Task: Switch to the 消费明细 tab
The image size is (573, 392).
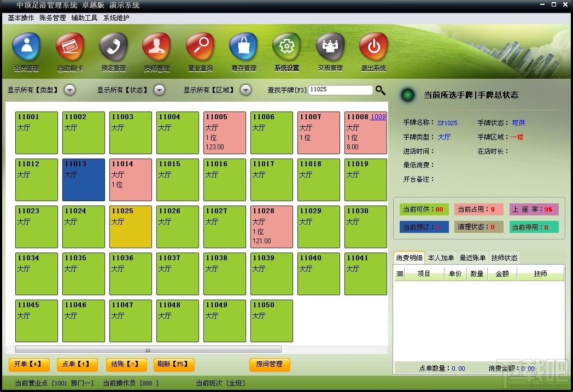Action: point(409,258)
